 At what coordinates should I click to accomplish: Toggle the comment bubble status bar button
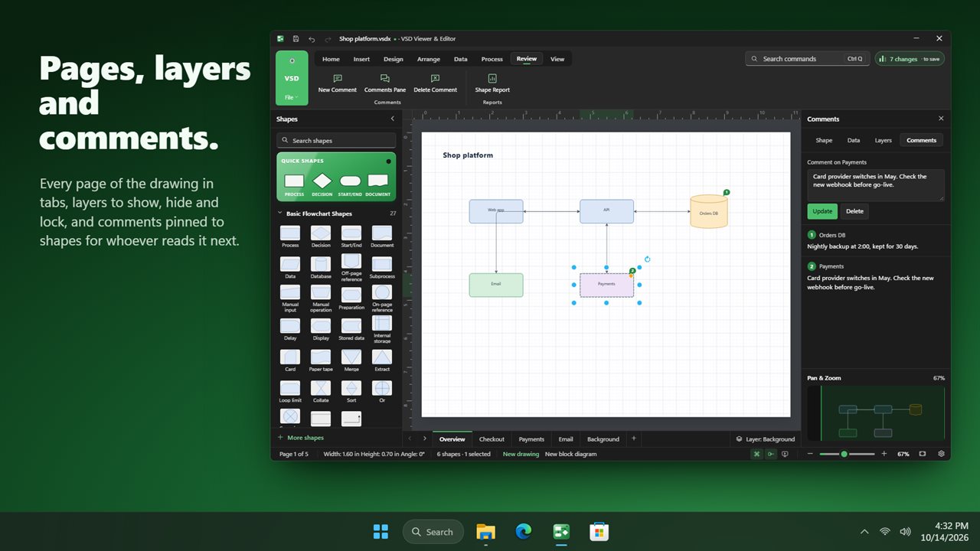point(785,454)
